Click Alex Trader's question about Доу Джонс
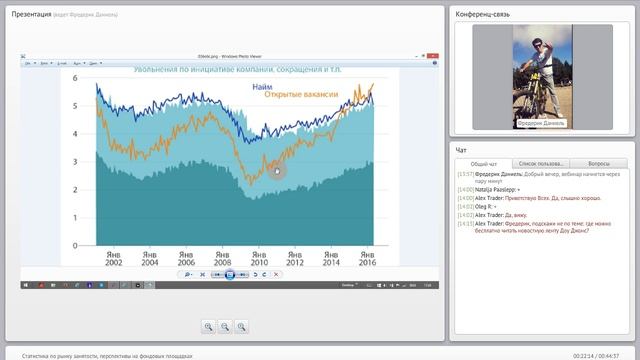The image size is (640, 360). (x=534, y=227)
